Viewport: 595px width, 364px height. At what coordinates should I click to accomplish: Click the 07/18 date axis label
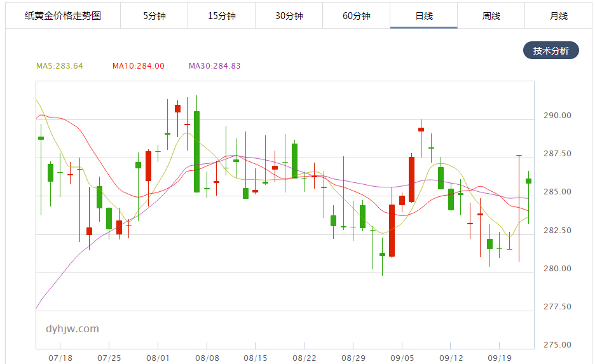[x=60, y=358]
